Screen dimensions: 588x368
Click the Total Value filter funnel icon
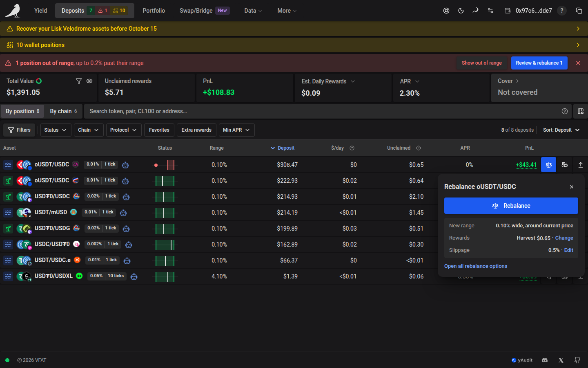(79, 81)
